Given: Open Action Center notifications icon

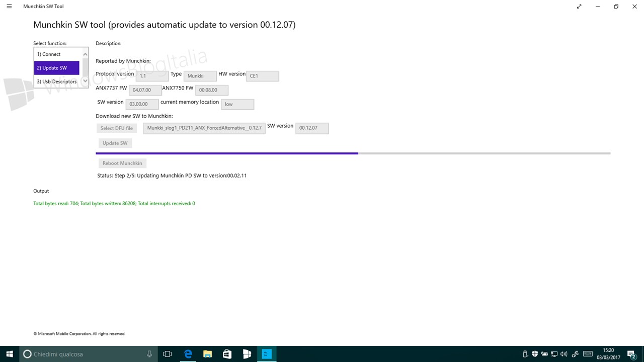Looking at the screenshot, I should pos(632,354).
